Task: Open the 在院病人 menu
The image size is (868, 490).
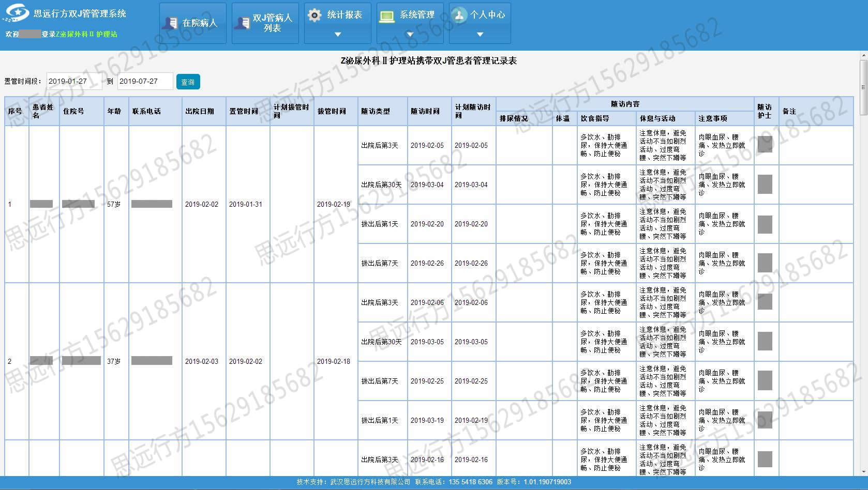Action: click(x=193, y=23)
